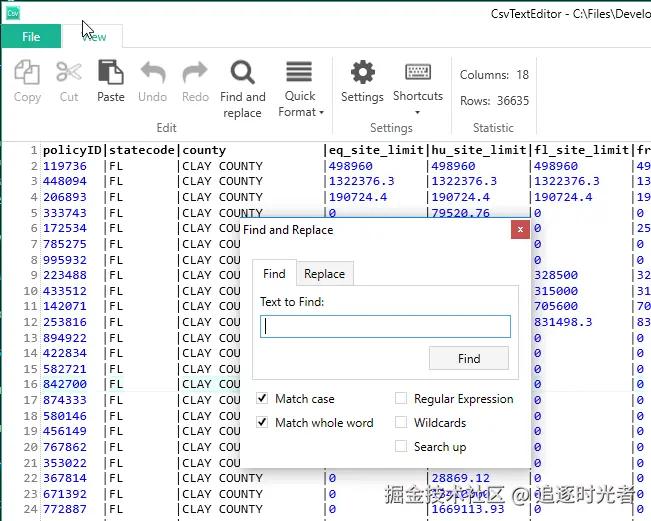Screen dimensions: 651x521
Task: Click the Columns: 18 statistic
Action: pyautogui.click(x=494, y=75)
